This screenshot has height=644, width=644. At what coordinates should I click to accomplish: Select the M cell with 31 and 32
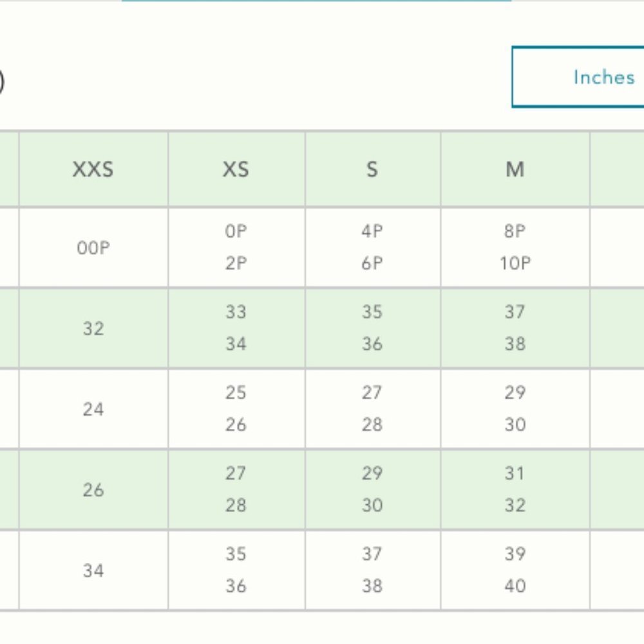pyautogui.click(x=515, y=489)
